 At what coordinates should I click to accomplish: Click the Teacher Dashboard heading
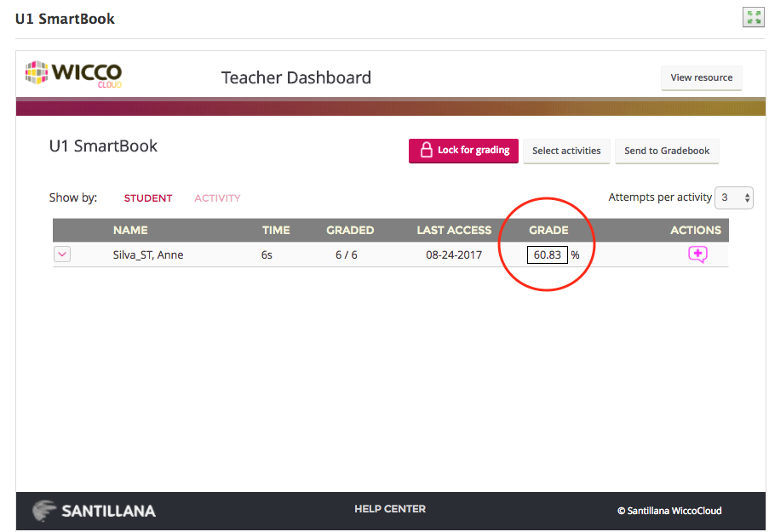click(296, 77)
